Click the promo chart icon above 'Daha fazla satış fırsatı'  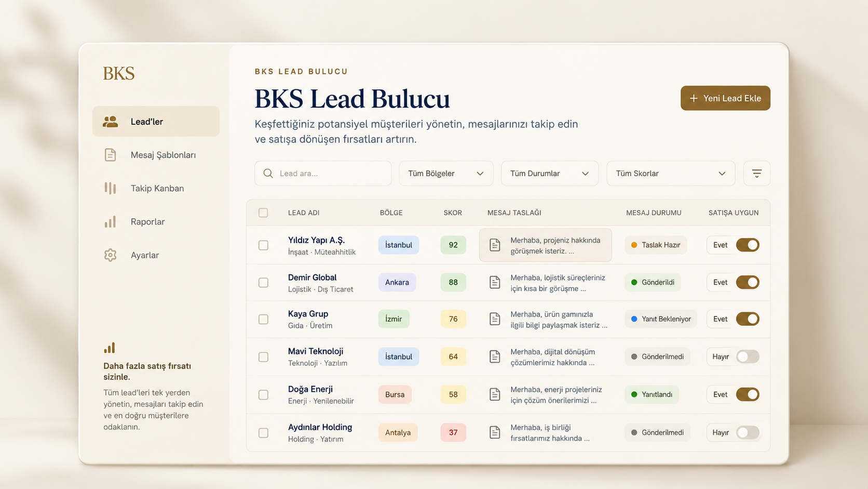click(x=110, y=348)
